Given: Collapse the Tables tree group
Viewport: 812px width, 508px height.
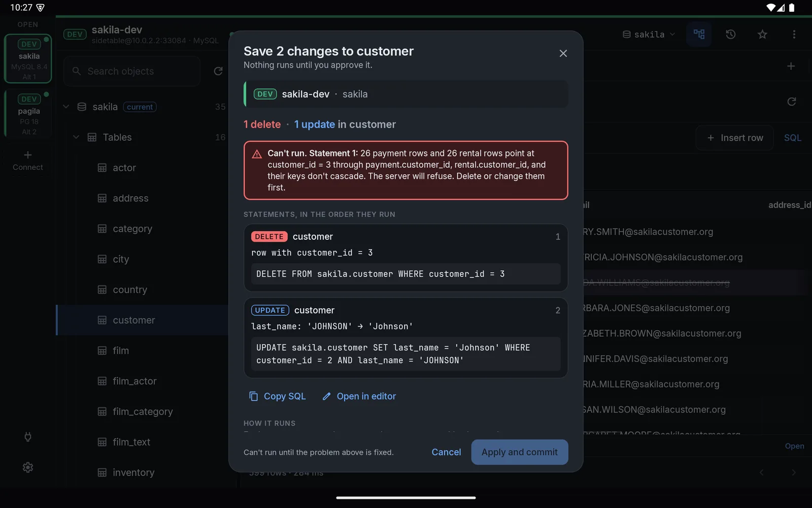Looking at the screenshot, I should click(x=76, y=137).
